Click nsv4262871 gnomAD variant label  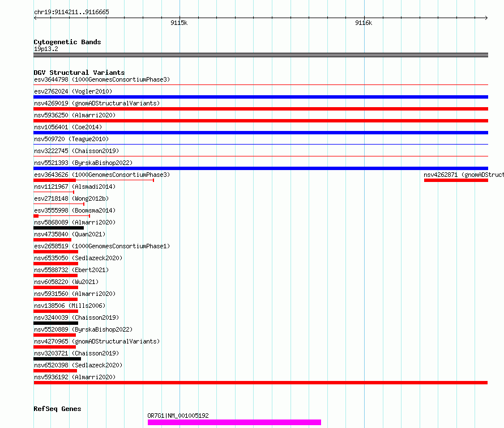(463, 175)
